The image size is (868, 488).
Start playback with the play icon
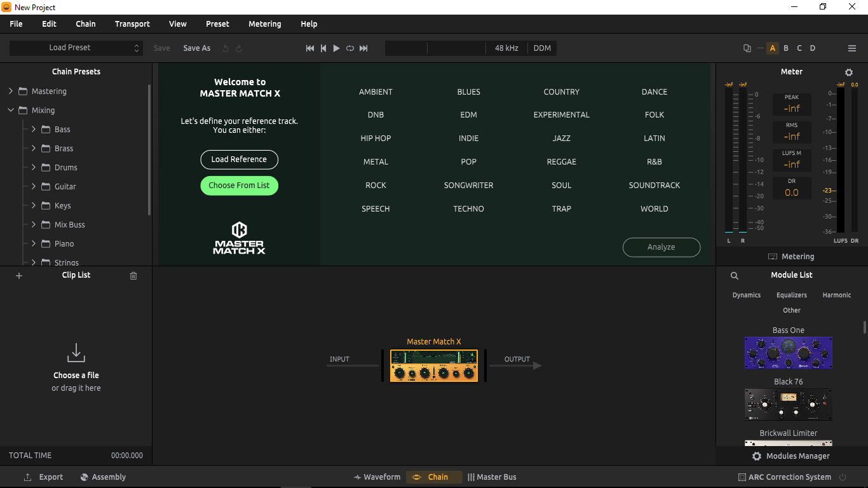click(337, 48)
